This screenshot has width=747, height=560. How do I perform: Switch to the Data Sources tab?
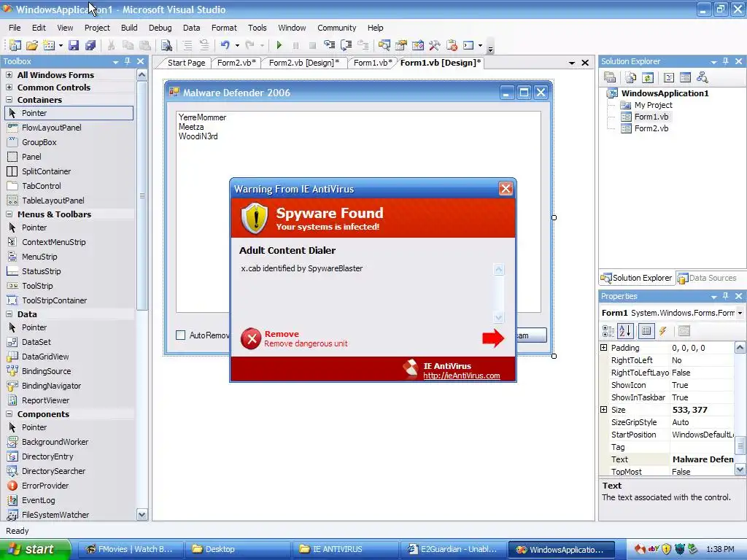pyautogui.click(x=708, y=278)
